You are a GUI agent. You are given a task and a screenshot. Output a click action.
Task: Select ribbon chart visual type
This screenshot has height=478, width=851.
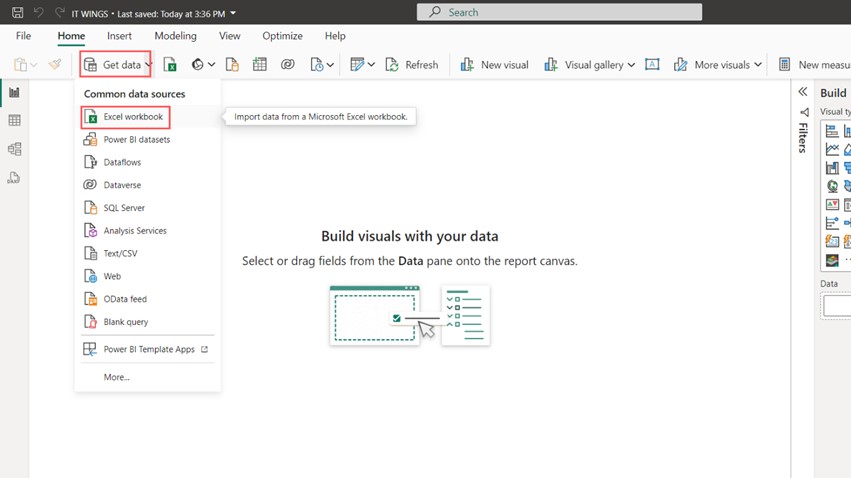click(832, 168)
